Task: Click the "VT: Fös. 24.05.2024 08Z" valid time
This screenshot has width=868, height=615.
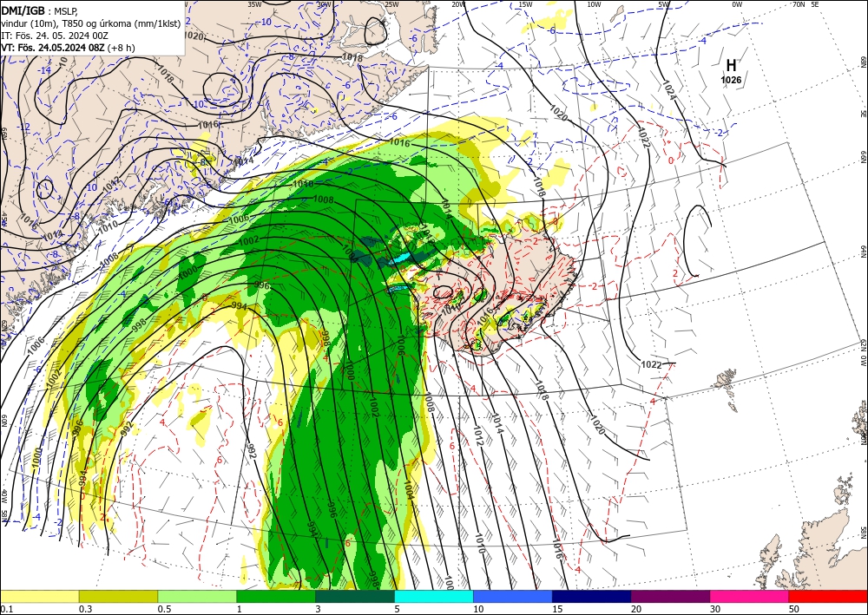Action: point(53,48)
